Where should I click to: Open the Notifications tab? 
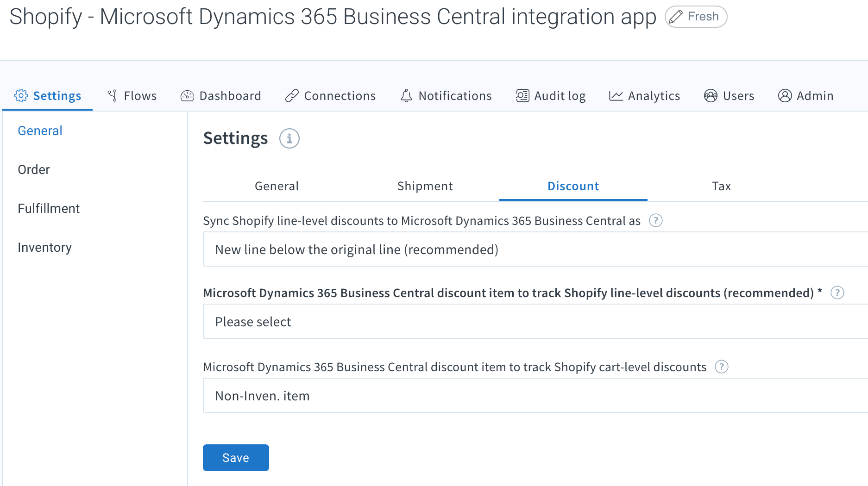(446, 96)
